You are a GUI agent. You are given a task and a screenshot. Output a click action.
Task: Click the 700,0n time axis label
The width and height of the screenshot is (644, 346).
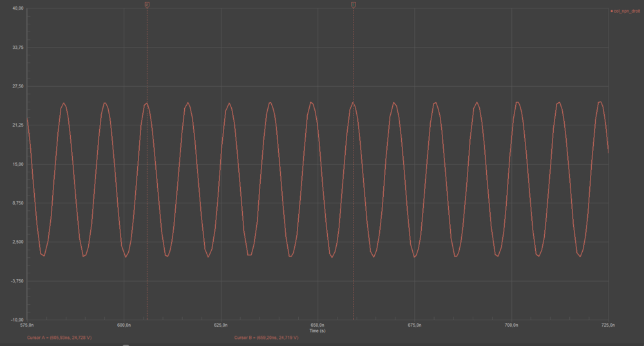click(511, 325)
